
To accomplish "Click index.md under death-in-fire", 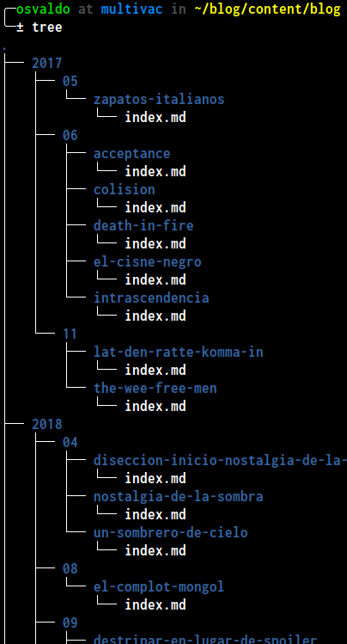I will tap(155, 244).
